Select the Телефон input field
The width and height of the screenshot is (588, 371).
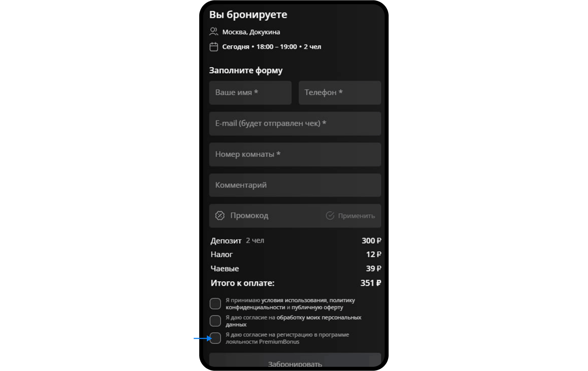coord(339,92)
